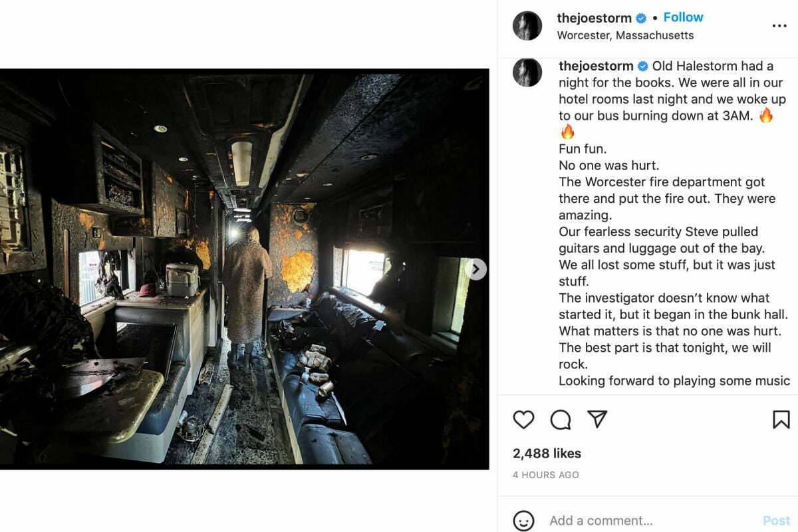Save the post with the bookmark icon

781,420
